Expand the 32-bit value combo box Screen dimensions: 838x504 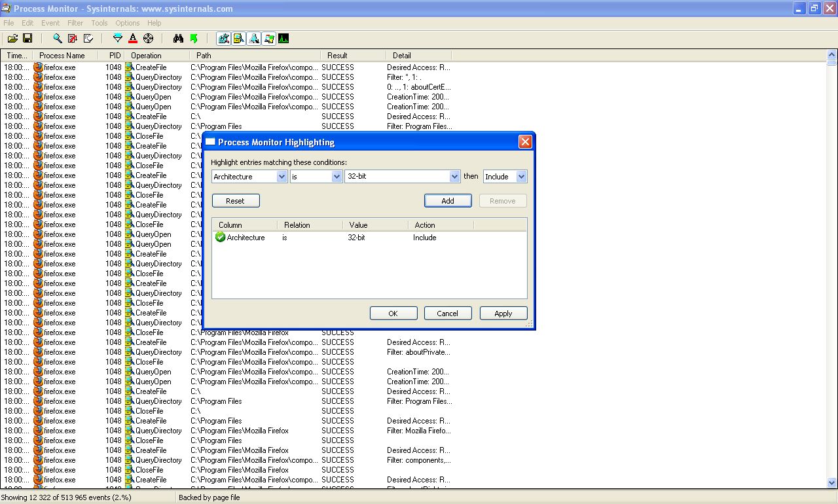pos(454,177)
